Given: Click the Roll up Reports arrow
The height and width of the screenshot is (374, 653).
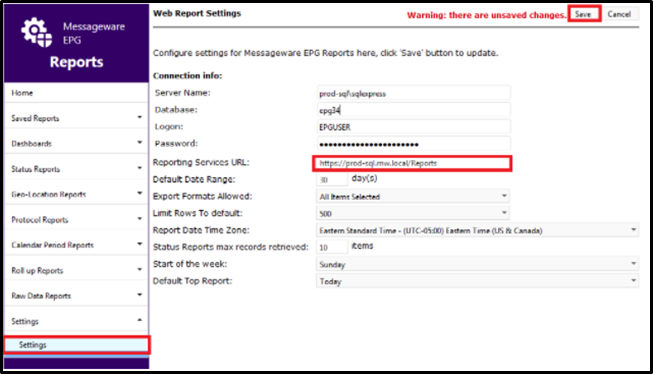Looking at the screenshot, I should pos(140,269).
